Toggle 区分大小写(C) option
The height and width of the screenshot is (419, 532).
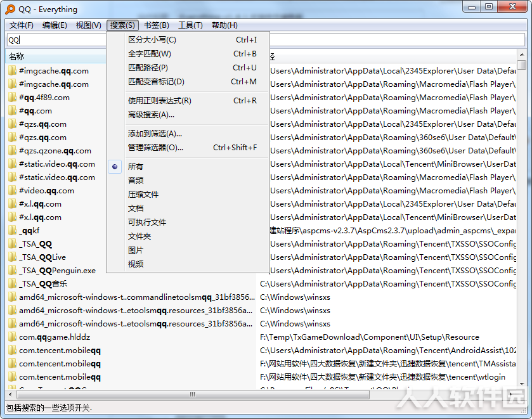coord(188,40)
